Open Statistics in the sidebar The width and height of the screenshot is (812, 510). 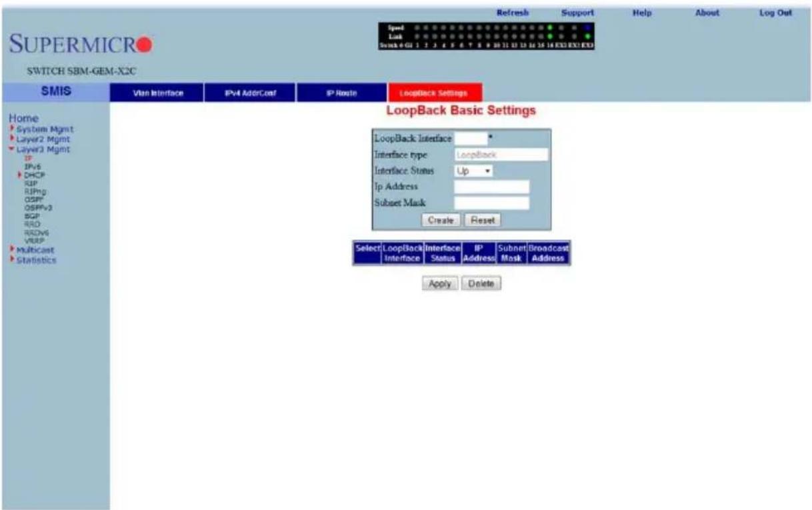pos(37,259)
